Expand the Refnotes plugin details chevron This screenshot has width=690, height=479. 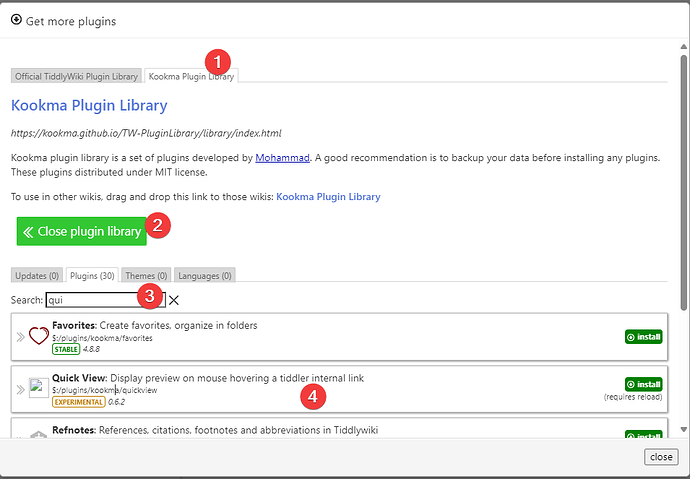click(x=20, y=435)
